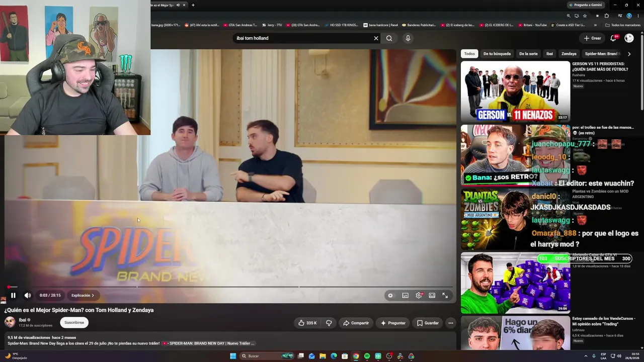Like the video with 335 K likes
The width and height of the screenshot is (644, 362).
point(307,323)
